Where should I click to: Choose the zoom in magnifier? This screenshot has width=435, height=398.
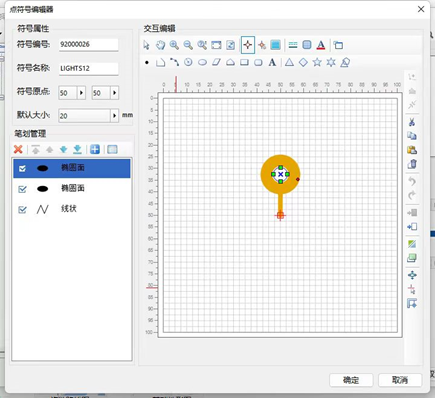click(x=174, y=45)
